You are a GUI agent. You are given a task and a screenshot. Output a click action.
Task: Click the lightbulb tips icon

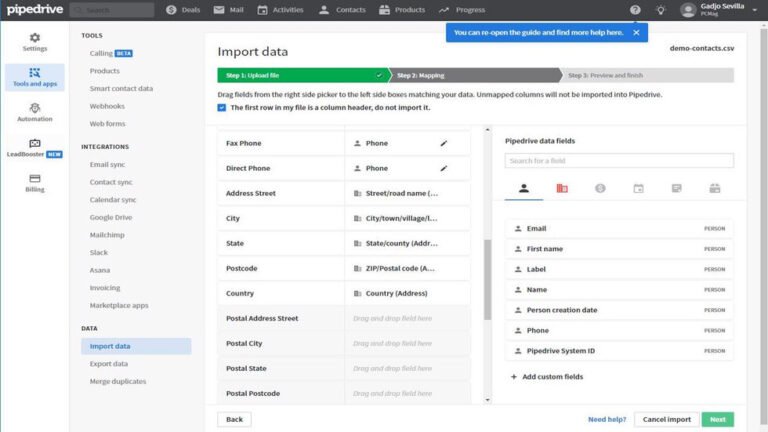661,10
